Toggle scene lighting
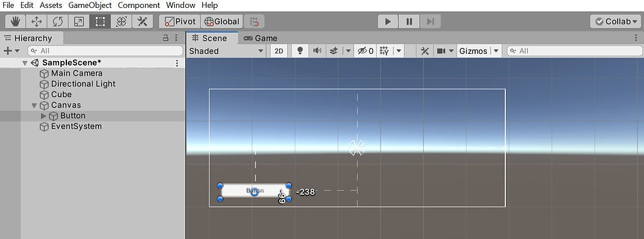This screenshot has height=239, width=644. tap(300, 51)
